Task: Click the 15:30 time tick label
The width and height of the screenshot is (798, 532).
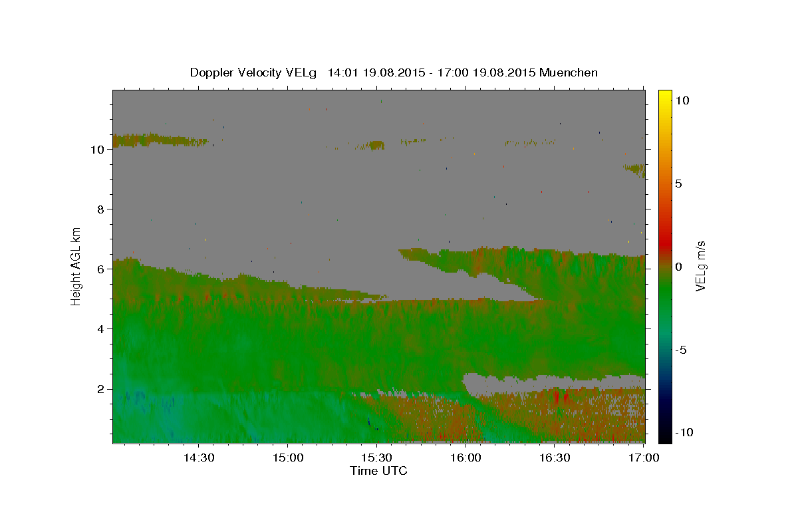Action: tap(376, 458)
